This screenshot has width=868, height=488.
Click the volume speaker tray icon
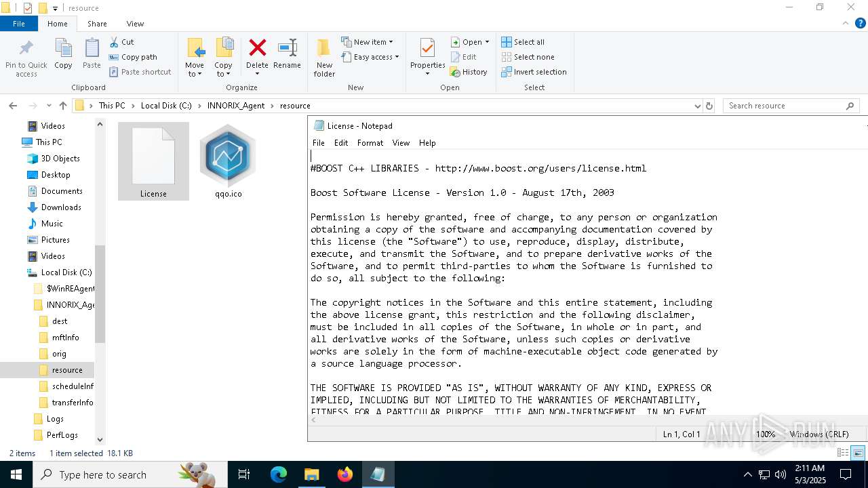[781, 474]
